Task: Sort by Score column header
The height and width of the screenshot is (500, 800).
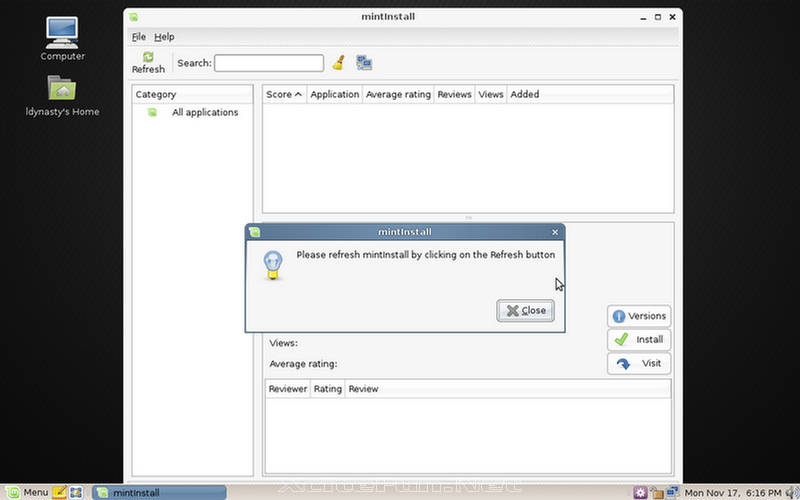Action: tap(284, 94)
